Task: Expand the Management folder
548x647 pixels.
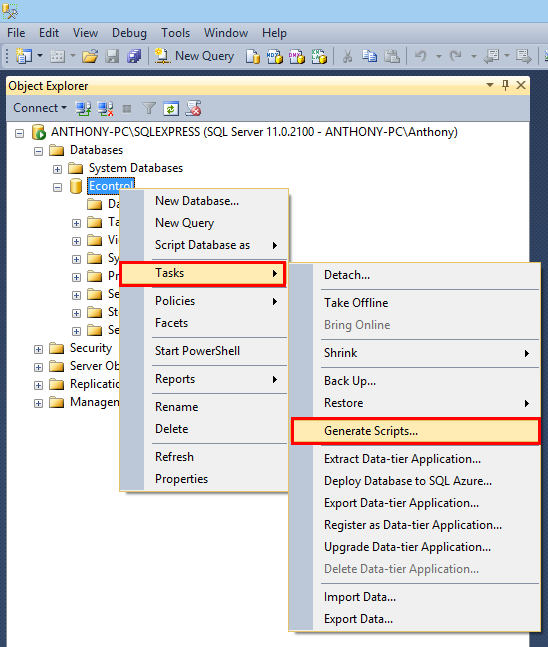Action: pyautogui.click(x=38, y=403)
